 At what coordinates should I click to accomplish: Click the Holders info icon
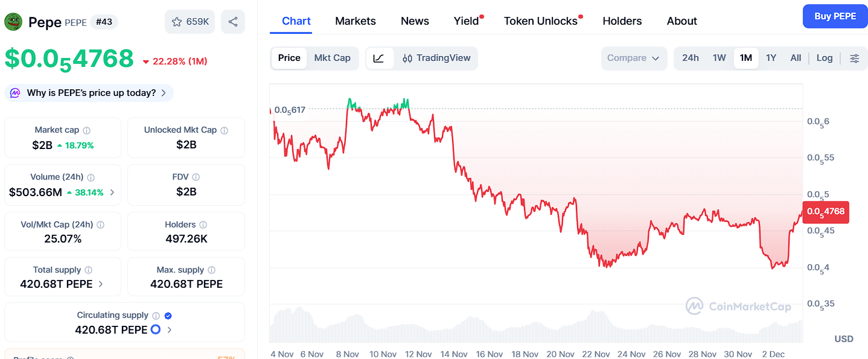(203, 224)
